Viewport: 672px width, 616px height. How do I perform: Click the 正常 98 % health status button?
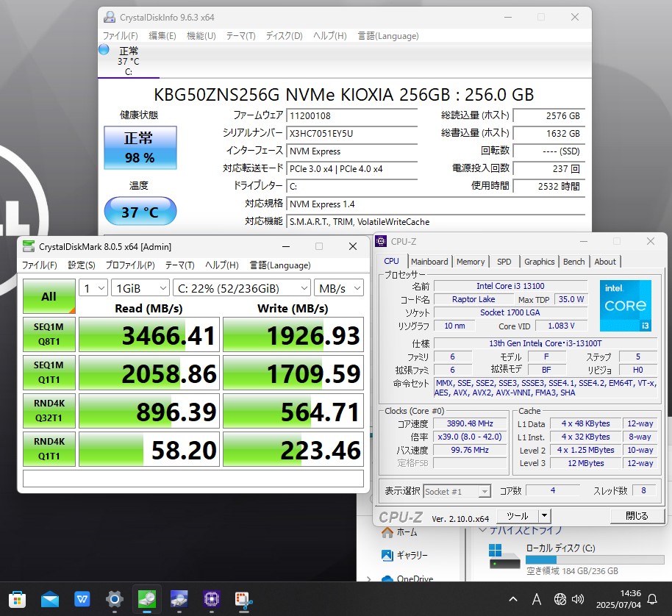tap(140, 147)
